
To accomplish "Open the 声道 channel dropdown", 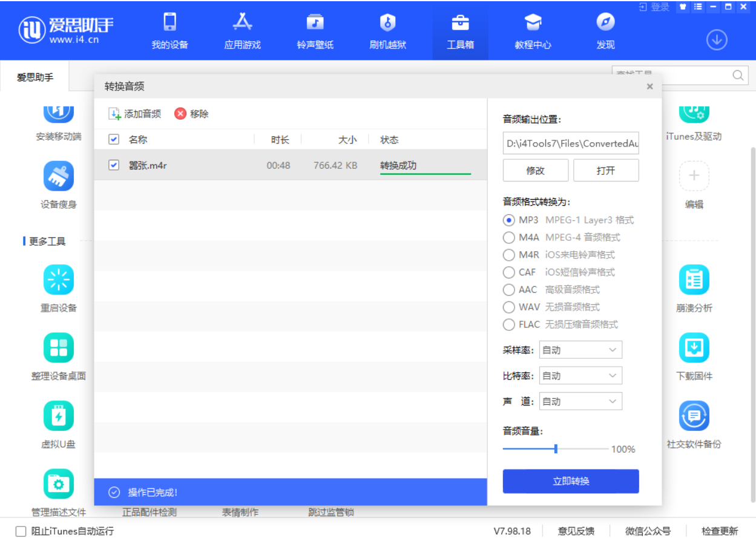I will [x=580, y=401].
